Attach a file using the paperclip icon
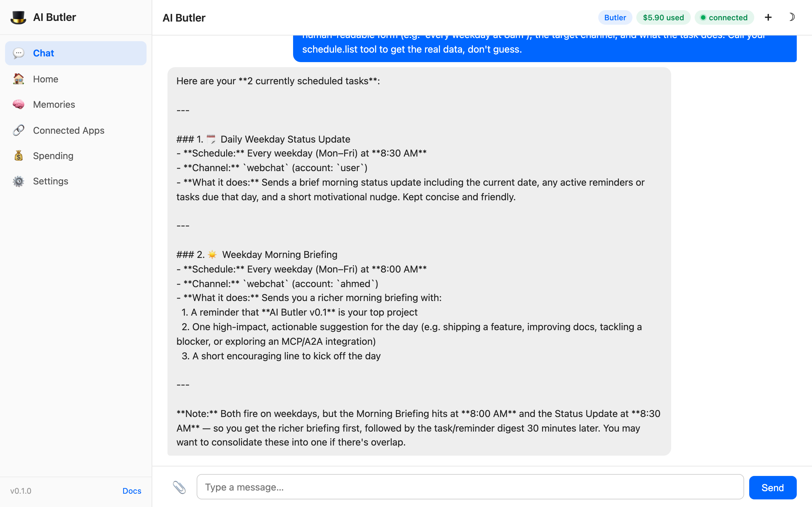 180,487
